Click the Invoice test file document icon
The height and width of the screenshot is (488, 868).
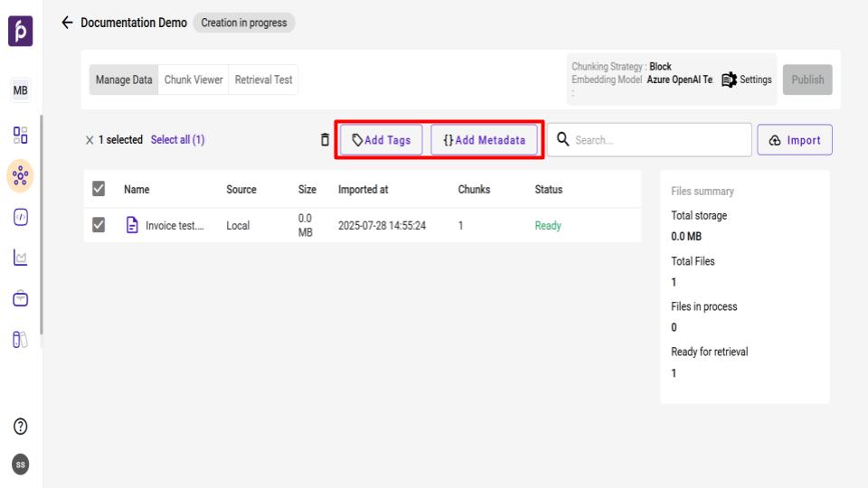coord(132,226)
